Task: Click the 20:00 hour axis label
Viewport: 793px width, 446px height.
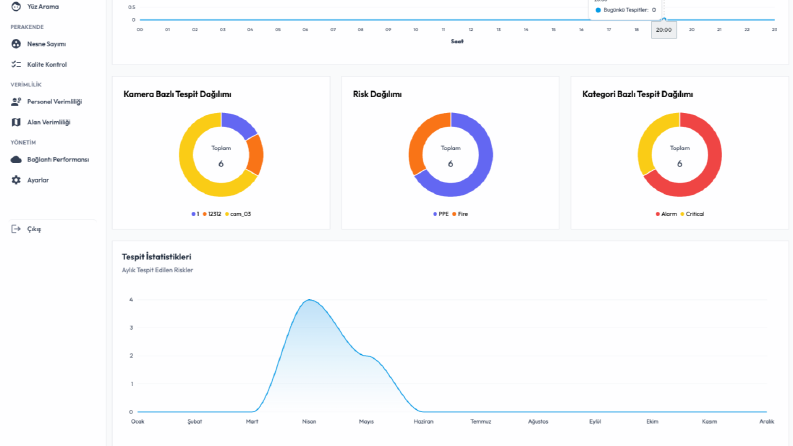Action: pyautogui.click(x=664, y=30)
